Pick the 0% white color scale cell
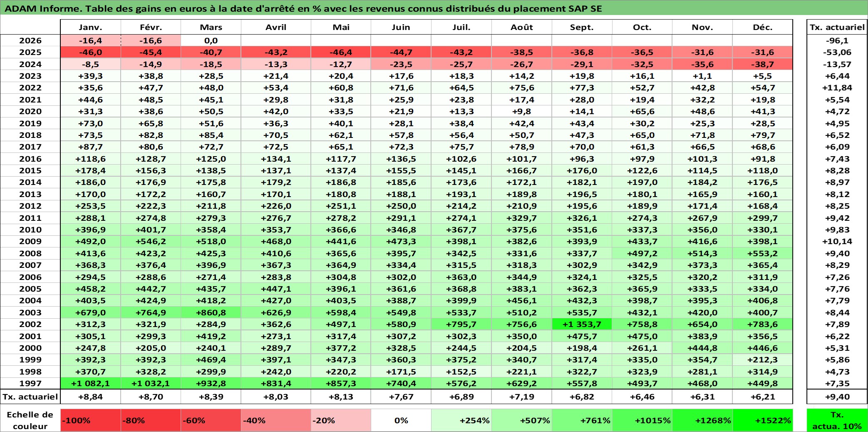The height and width of the screenshot is (432, 868). coord(401,420)
